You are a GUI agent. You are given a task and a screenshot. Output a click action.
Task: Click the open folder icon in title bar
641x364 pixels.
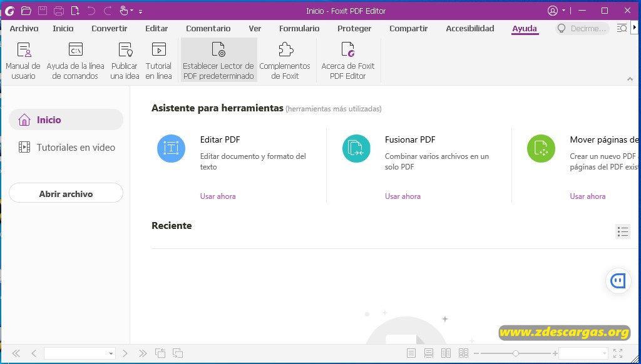(x=26, y=11)
